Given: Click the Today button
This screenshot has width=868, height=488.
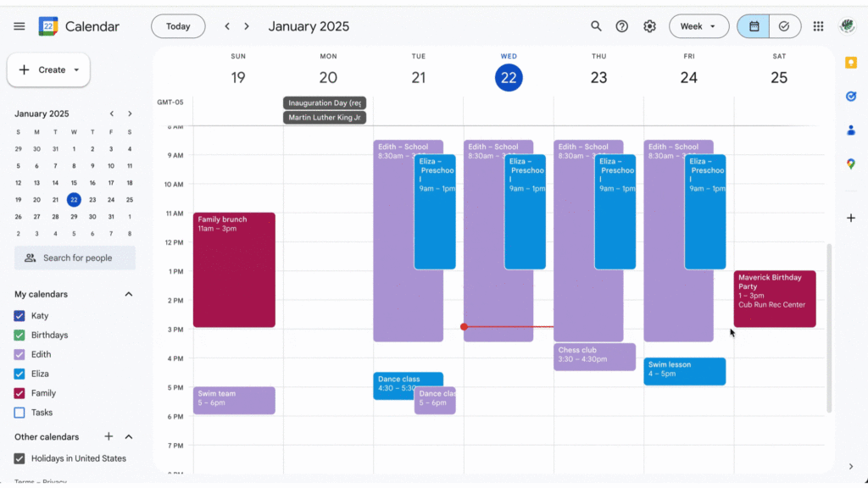Looking at the screenshot, I should (178, 26).
